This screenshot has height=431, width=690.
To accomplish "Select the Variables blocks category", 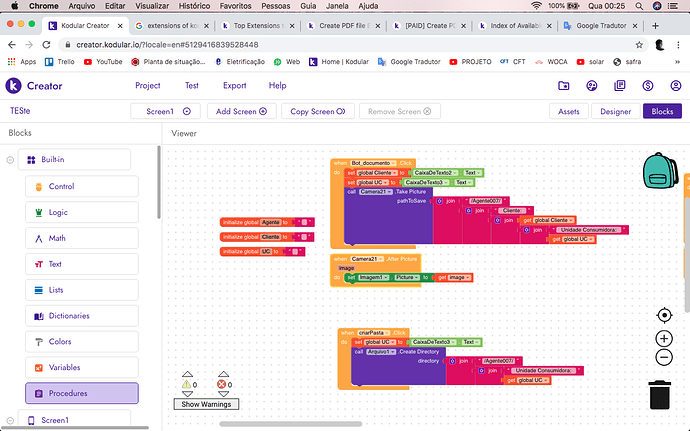I will [x=82, y=368].
